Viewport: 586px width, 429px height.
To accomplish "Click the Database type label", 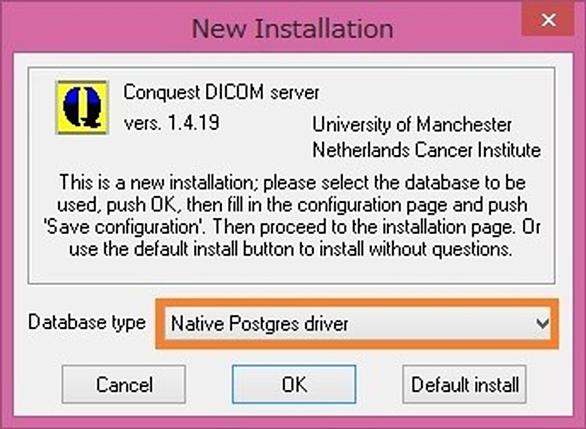I will 87,322.
